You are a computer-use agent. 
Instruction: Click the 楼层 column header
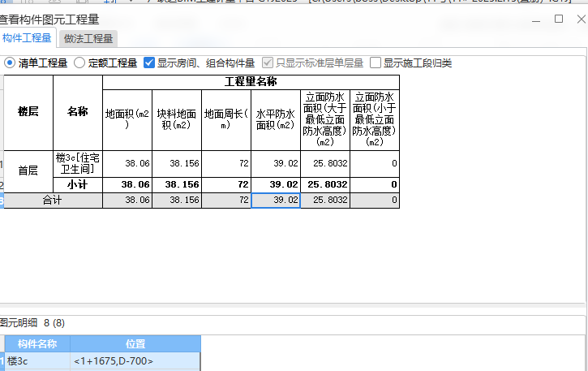(28, 113)
